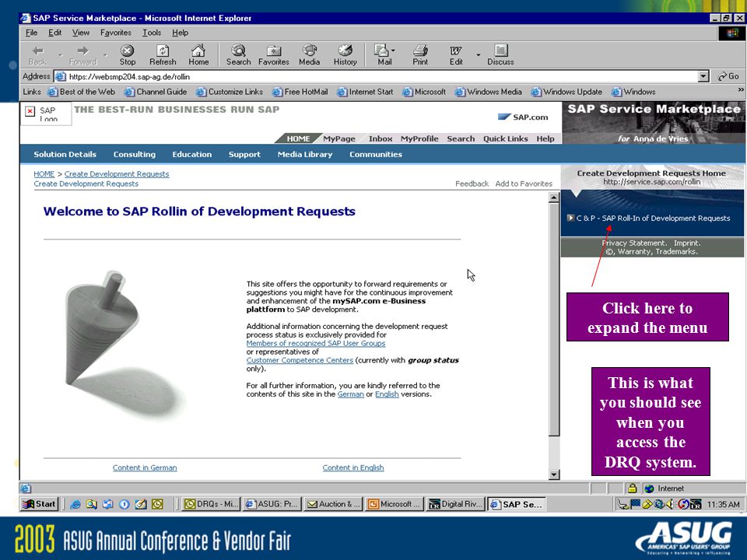
Task: Open the Edit button dropdown arrow
Action: point(479,55)
